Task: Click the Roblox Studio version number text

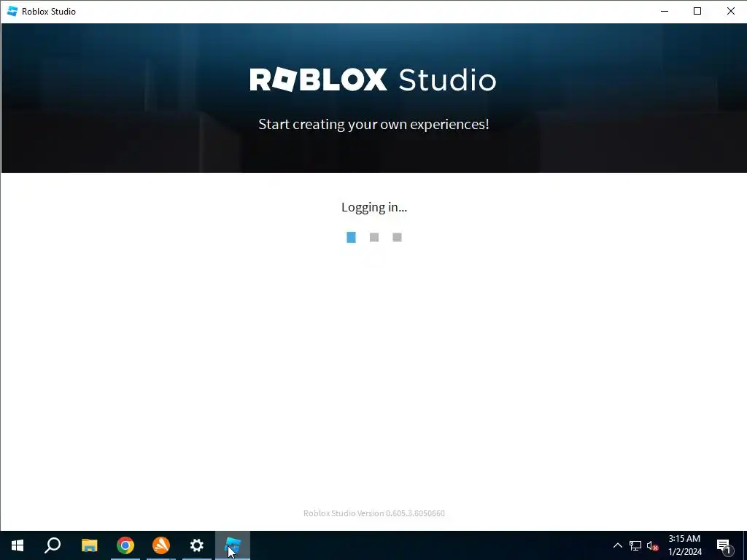Action: pyautogui.click(x=374, y=513)
